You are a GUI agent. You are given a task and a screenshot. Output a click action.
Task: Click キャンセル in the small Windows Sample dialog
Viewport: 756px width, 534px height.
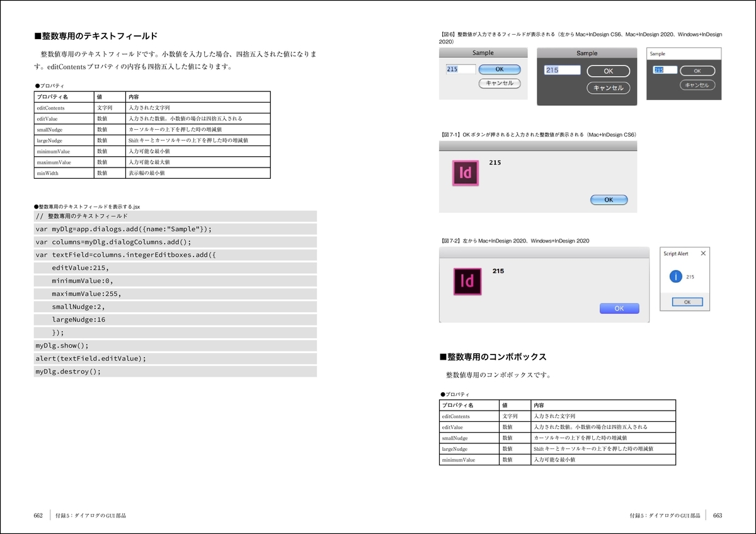point(697,85)
